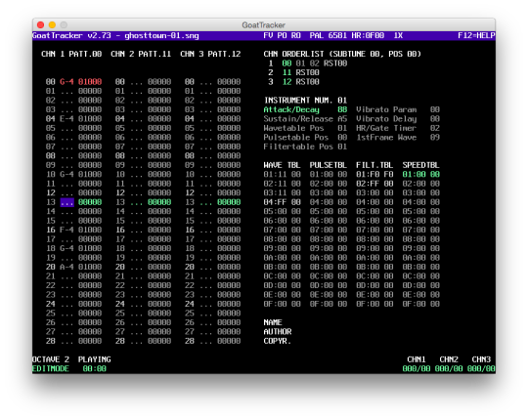Click wave table row 01:11 00
This screenshot has height=420, width=528.
pos(283,174)
